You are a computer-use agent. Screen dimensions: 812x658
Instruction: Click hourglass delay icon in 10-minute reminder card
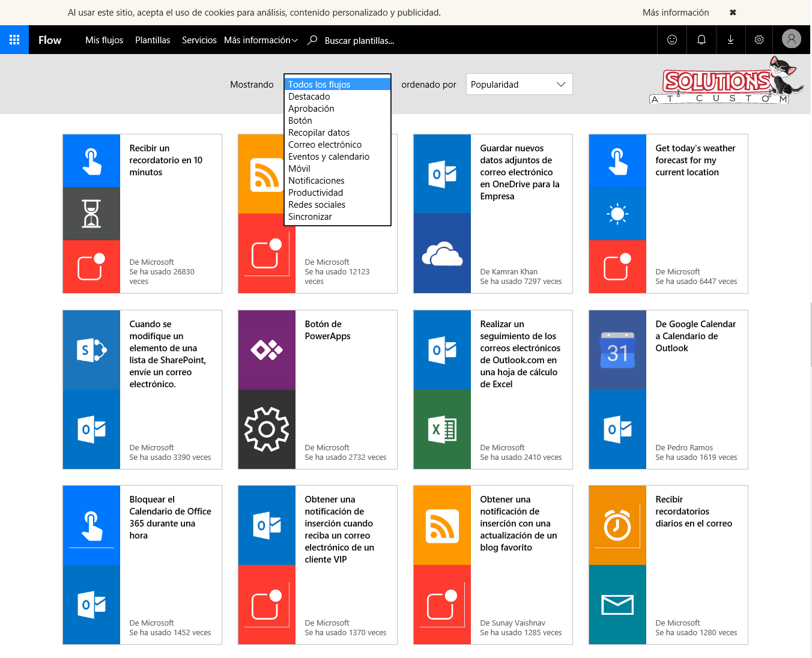coord(91,214)
